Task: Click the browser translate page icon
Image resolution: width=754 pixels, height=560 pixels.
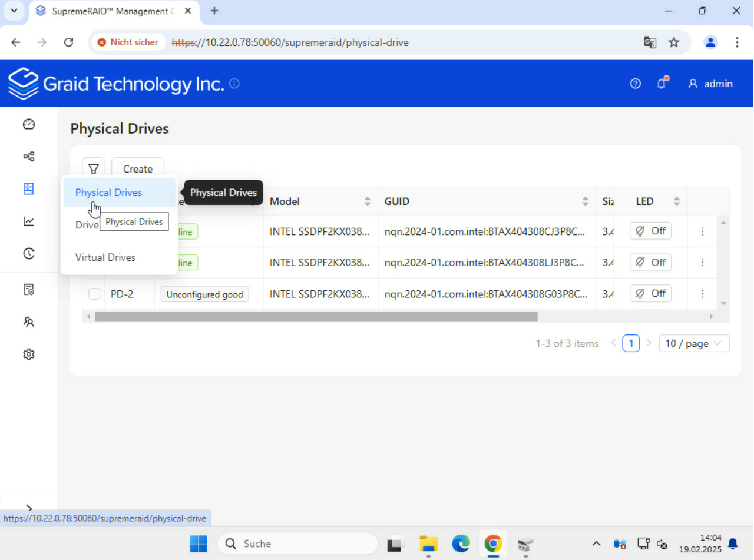Action: click(650, 42)
